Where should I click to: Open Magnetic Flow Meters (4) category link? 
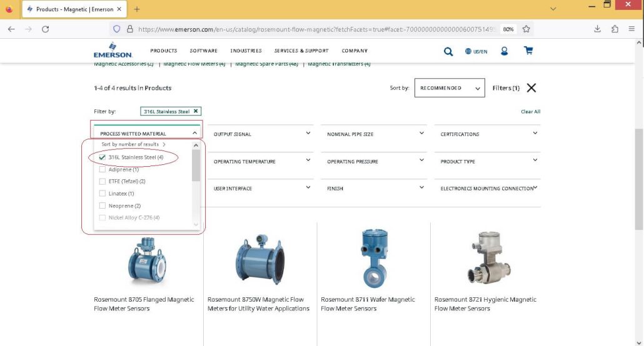[x=194, y=64]
